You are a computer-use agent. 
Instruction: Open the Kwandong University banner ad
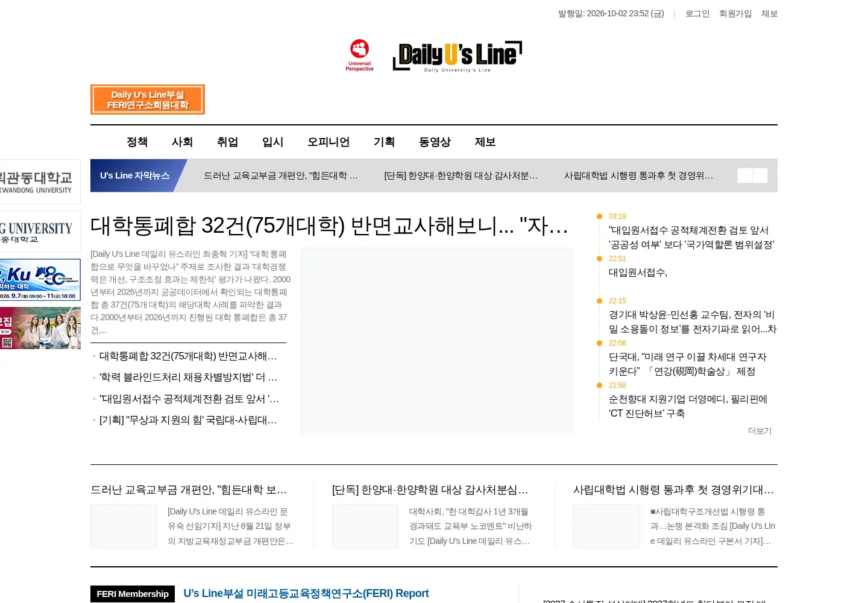coord(40,182)
